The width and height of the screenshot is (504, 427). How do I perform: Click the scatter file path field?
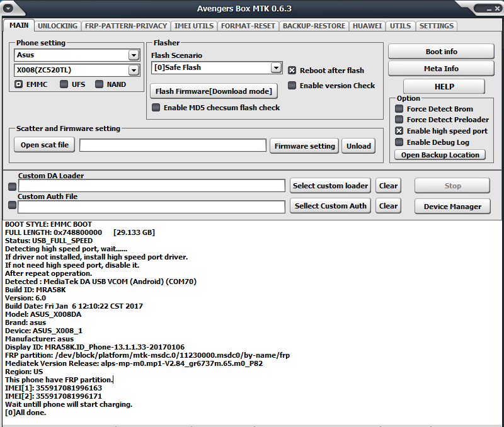[173, 145]
